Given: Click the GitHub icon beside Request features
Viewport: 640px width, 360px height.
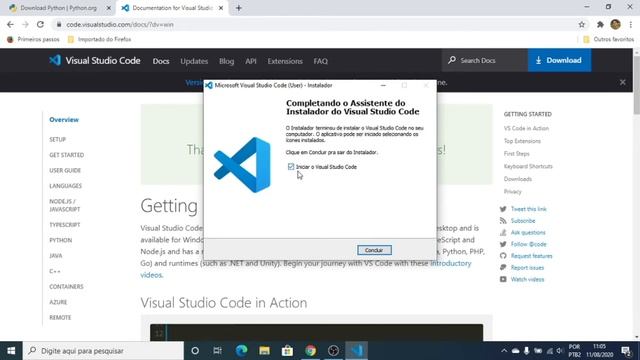Looking at the screenshot, I should click(x=503, y=256).
